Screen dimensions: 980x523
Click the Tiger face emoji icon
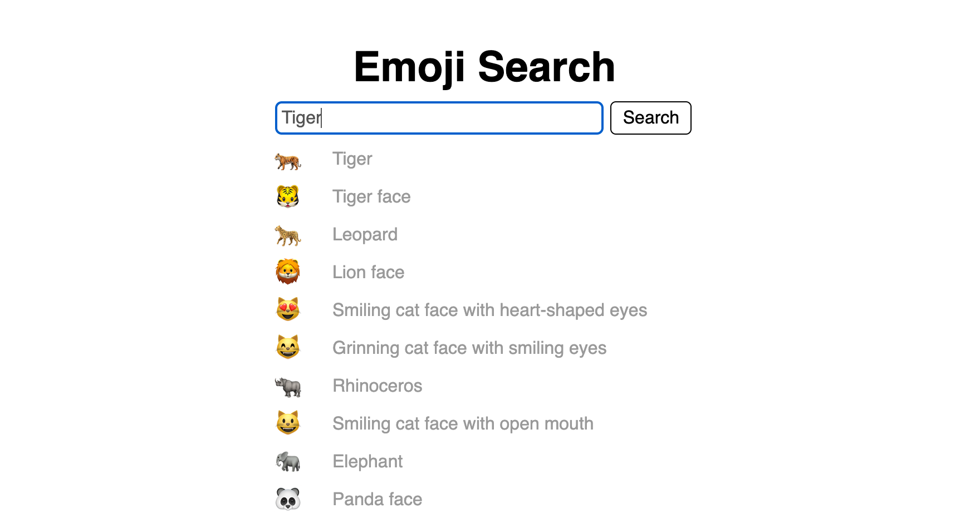(288, 196)
